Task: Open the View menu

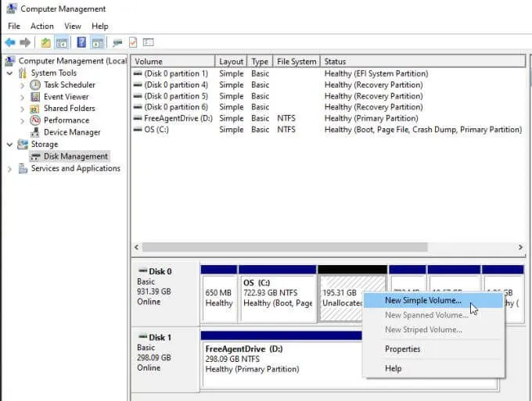Action: coord(73,26)
